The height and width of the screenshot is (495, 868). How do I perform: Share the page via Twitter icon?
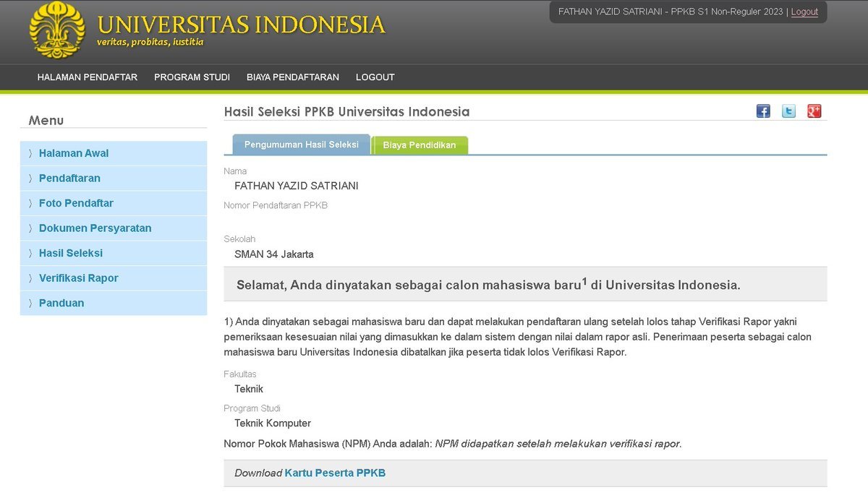[x=788, y=111]
